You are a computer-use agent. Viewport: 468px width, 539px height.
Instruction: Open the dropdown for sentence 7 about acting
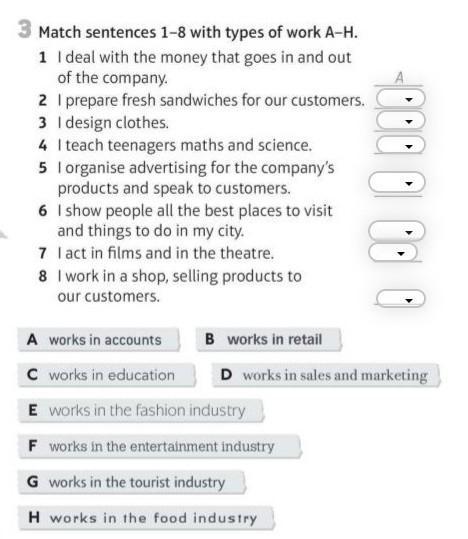[393, 253]
